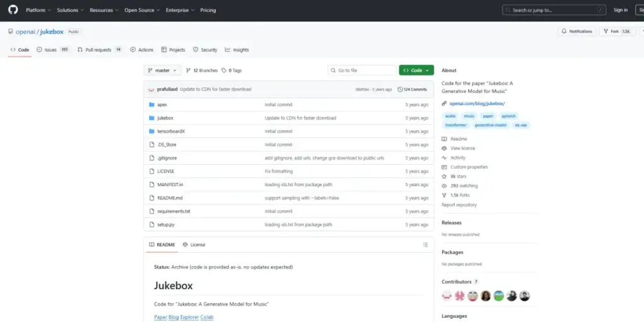Viewport: 644px width, 322px height.
Task: Expand the Solutions menu
Action: pos(70,10)
